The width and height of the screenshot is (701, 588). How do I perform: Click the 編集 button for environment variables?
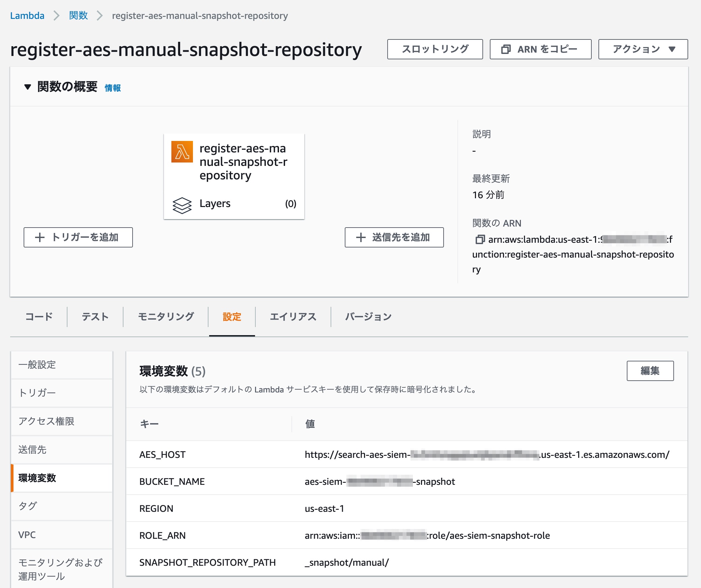650,371
